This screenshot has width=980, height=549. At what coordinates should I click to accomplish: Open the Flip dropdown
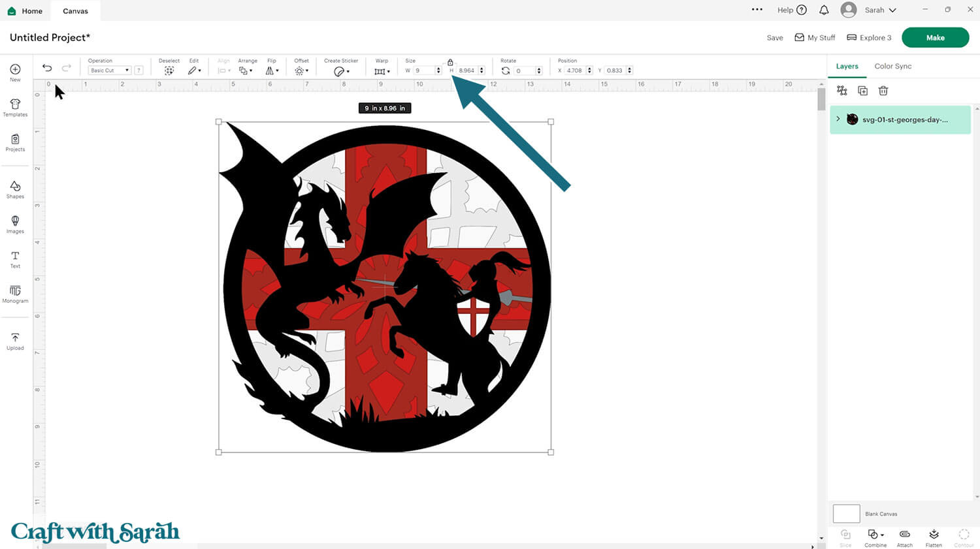(272, 71)
